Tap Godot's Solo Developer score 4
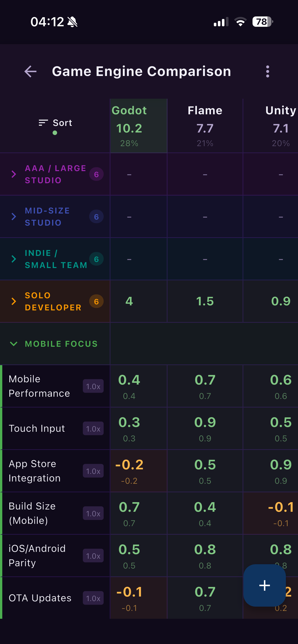 [138, 301]
